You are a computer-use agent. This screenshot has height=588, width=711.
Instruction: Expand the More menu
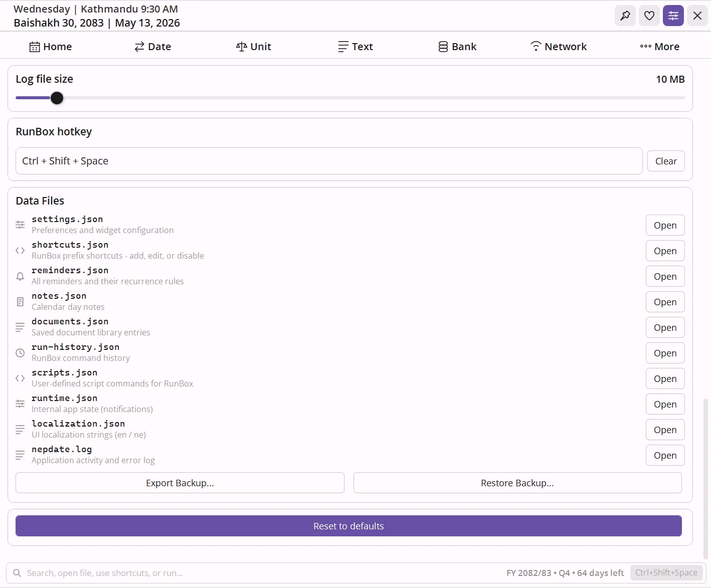click(660, 47)
